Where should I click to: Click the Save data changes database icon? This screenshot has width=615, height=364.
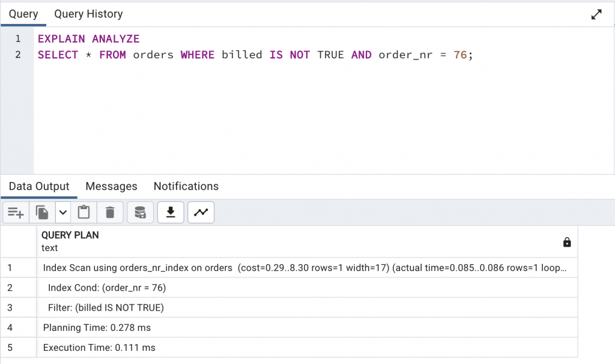click(x=140, y=213)
